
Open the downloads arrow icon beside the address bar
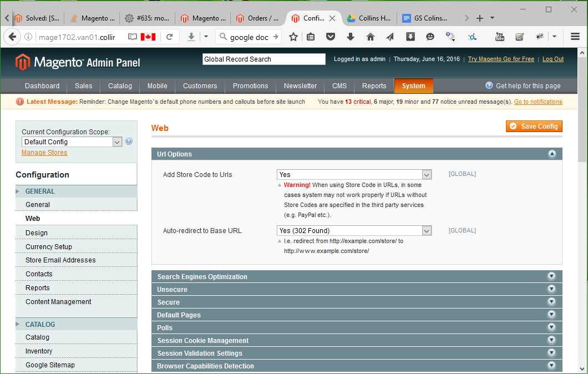click(191, 37)
